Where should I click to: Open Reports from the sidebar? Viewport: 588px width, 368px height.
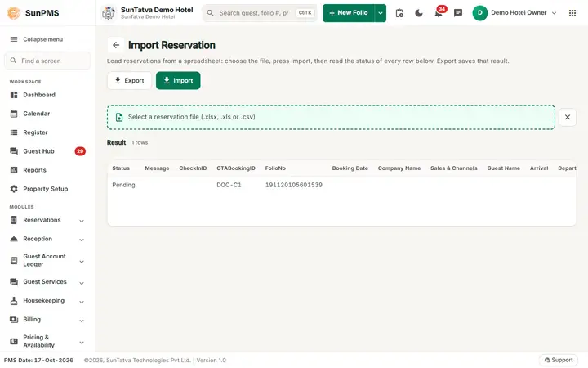point(47,170)
